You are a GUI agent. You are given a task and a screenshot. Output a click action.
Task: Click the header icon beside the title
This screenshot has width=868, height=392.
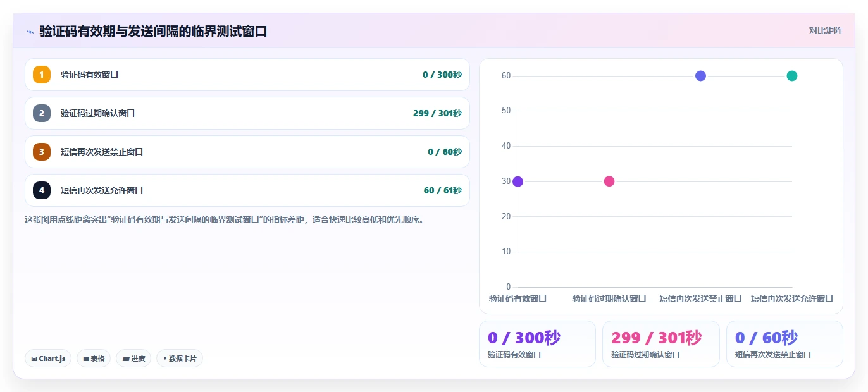30,31
